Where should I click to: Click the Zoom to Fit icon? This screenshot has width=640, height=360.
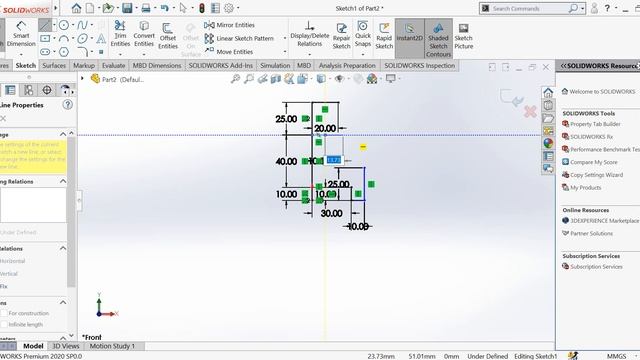click(235, 79)
